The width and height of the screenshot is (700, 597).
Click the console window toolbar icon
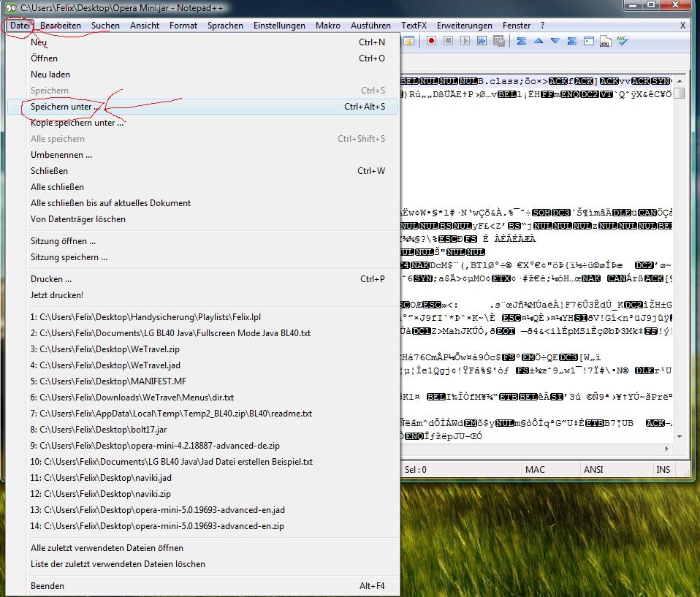589,41
